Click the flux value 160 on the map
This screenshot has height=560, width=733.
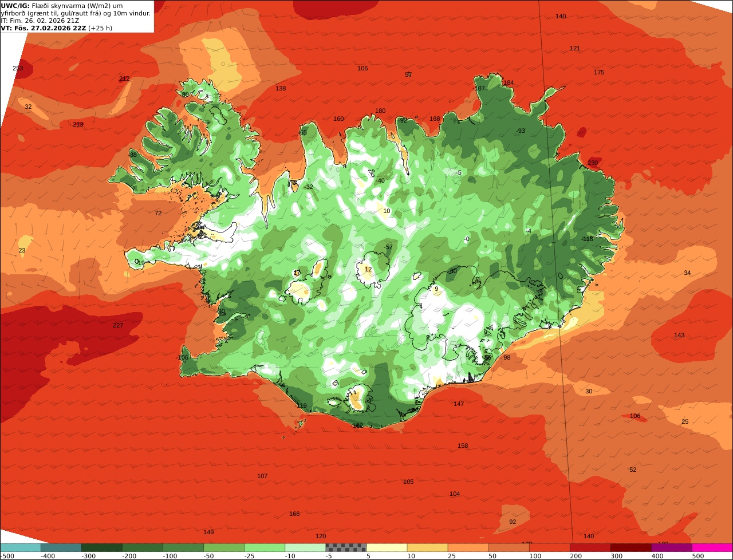point(339,119)
